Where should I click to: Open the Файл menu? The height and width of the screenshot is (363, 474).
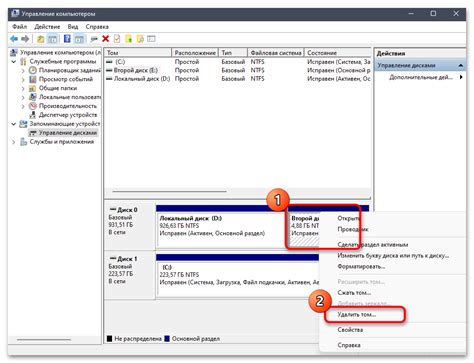tap(20, 27)
